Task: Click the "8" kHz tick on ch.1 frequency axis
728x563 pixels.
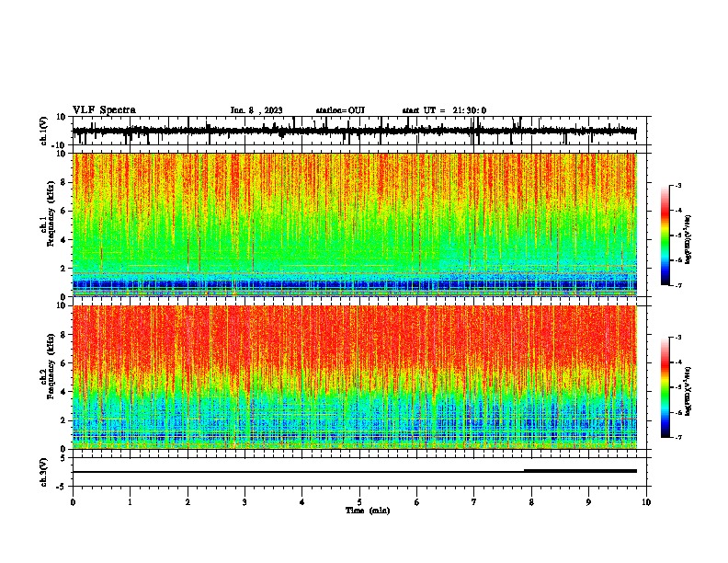Action: click(63, 182)
